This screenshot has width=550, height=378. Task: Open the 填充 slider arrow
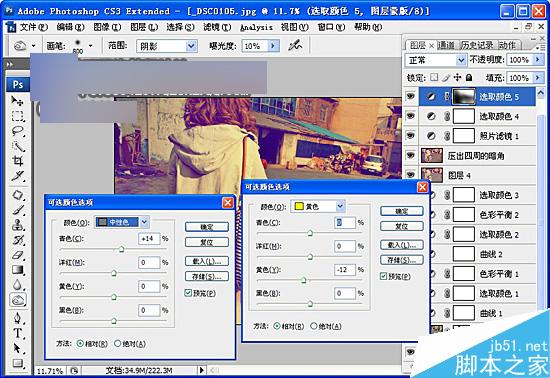(537, 77)
